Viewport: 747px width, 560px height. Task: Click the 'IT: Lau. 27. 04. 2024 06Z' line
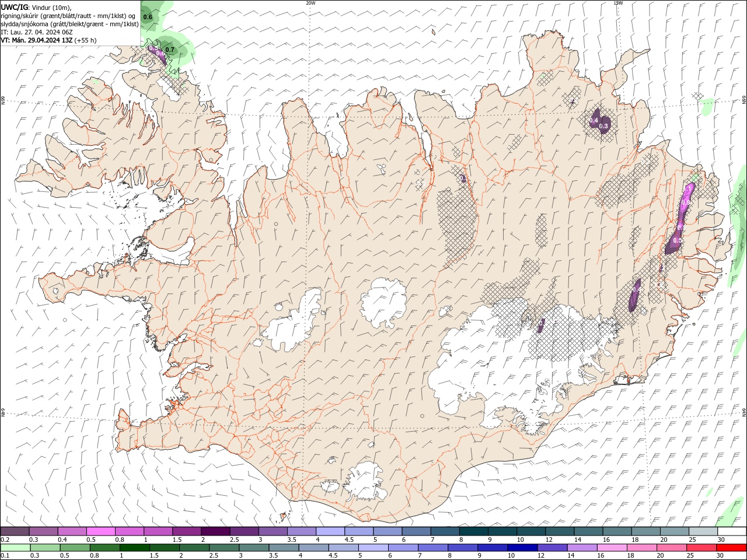coord(36,32)
